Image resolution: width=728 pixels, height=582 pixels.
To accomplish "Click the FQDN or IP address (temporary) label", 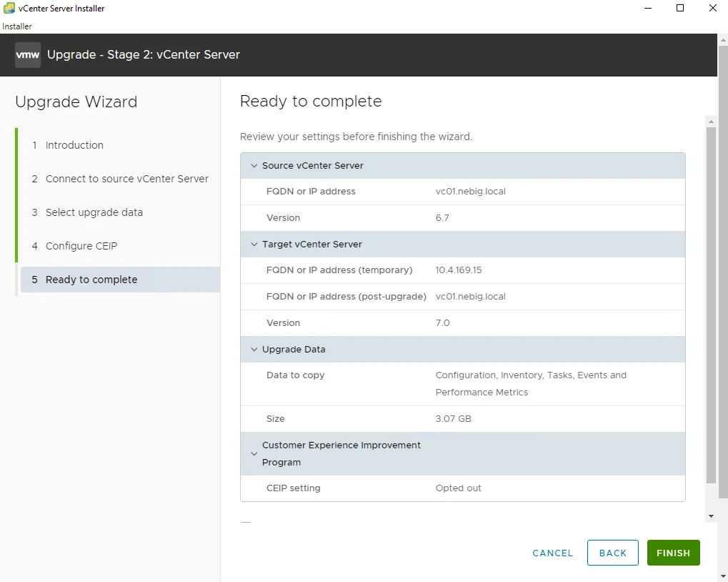I will tap(339, 270).
